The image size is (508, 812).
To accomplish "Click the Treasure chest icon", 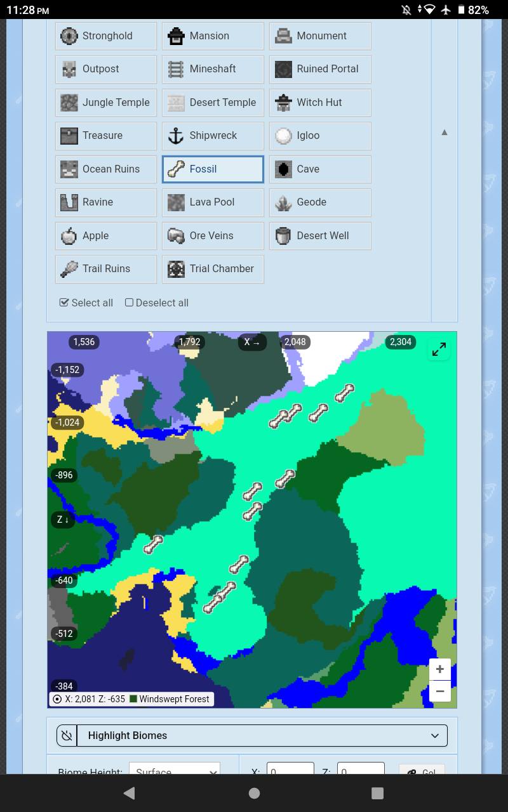I will [x=69, y=136].
